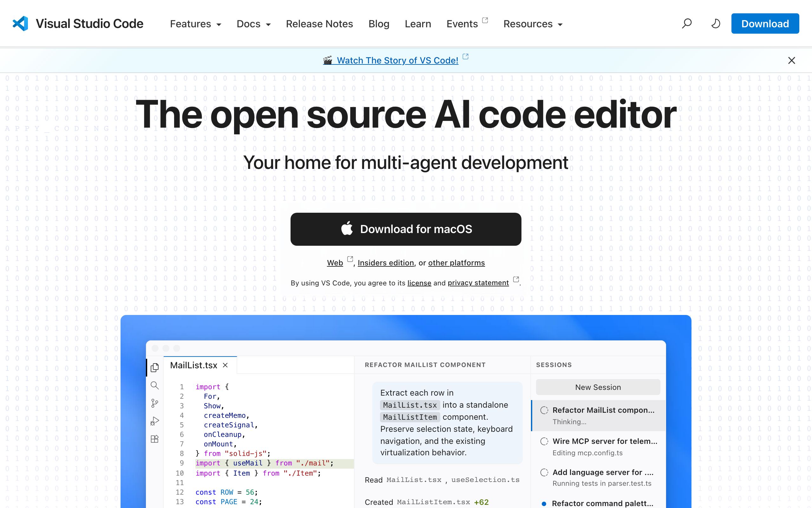The width and height of the screenshot is (812, 508).
Task: Open the site search magnifier icon
Action: pyautogui.click(x=686, y=23)
